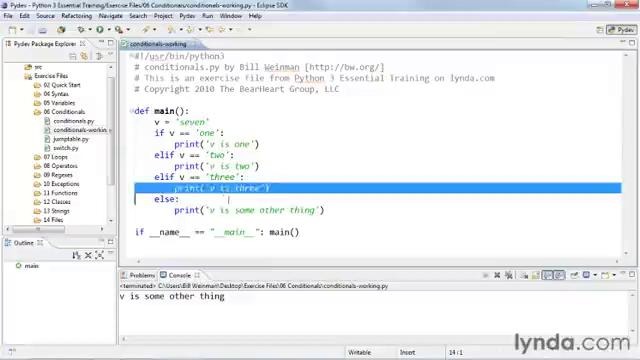640x360 pixels.
Task: Open the Run dropdown arrow in toolbar
Action: point(109,30)
